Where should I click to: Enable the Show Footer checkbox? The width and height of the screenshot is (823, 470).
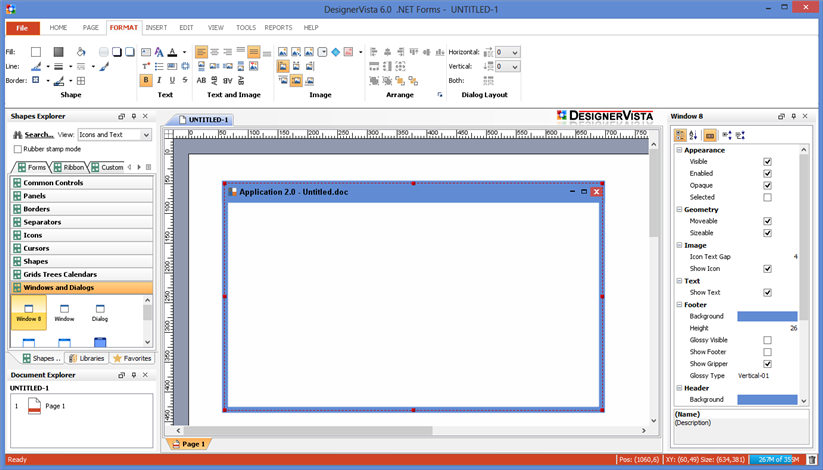pyautogui.click(x=767, y=352)
